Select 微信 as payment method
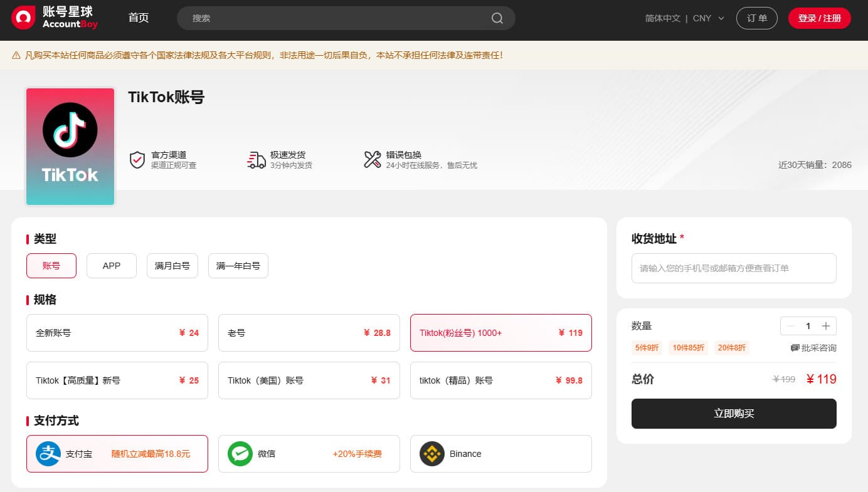This screenshot has width=868, height=492. point(309,454)
